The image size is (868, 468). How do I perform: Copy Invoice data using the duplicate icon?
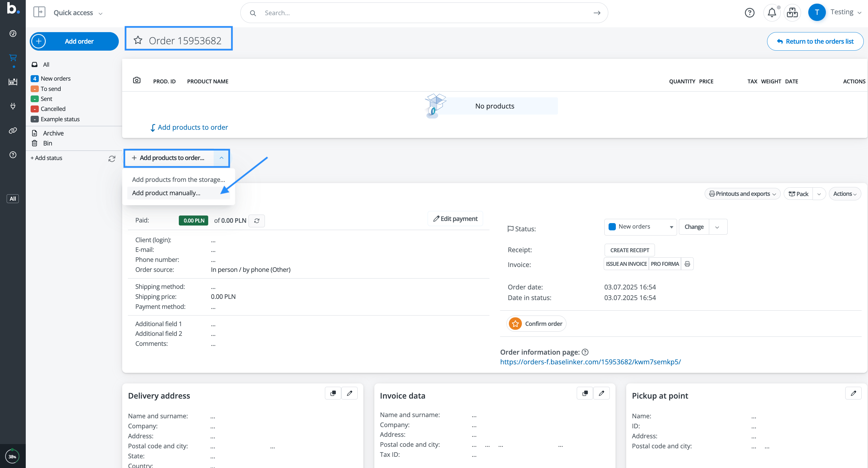(585, 393)
